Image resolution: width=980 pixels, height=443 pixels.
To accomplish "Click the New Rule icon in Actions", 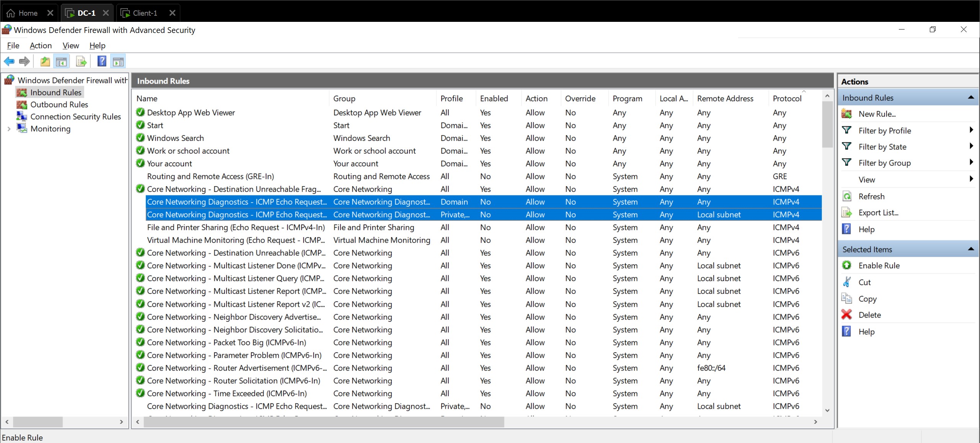I will click(x=846, y=114).
